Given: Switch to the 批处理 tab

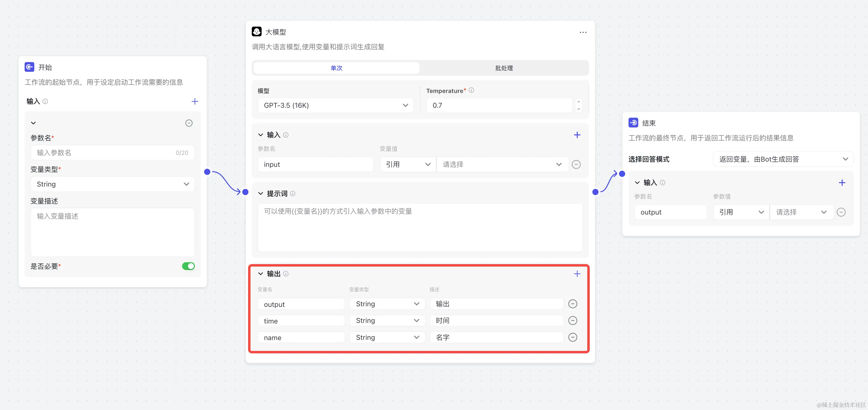Looking at the screenshot, I should point(504,68).
